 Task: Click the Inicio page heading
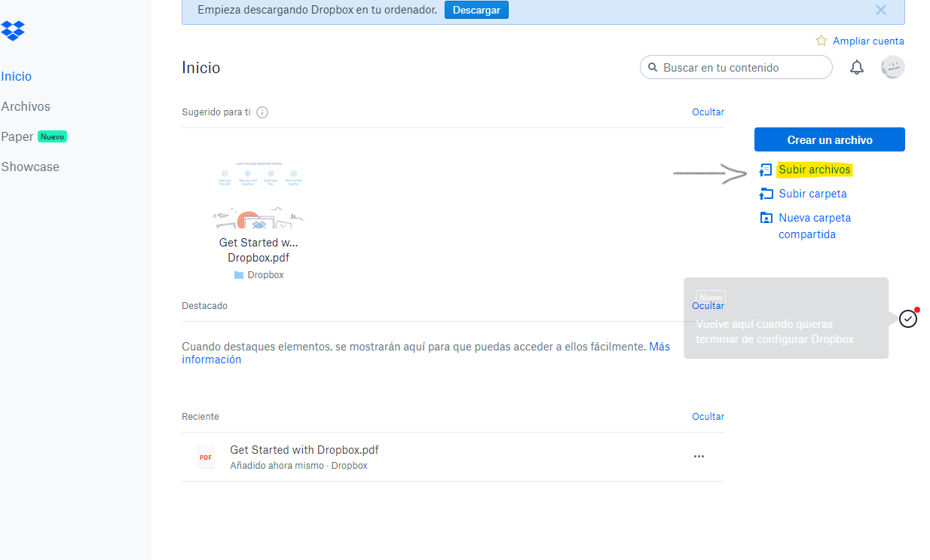pos(201,68)
